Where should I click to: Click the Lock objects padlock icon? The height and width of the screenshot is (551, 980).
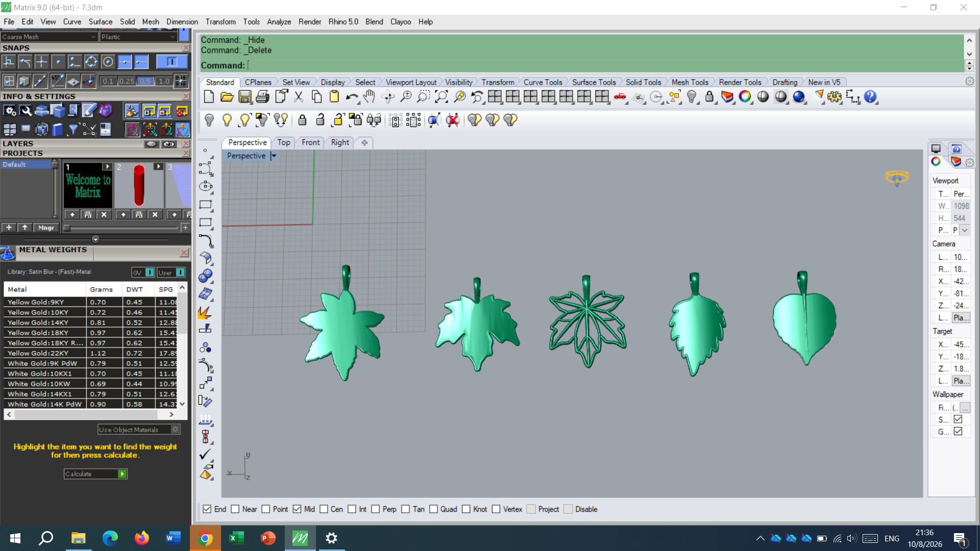point(709,97)
